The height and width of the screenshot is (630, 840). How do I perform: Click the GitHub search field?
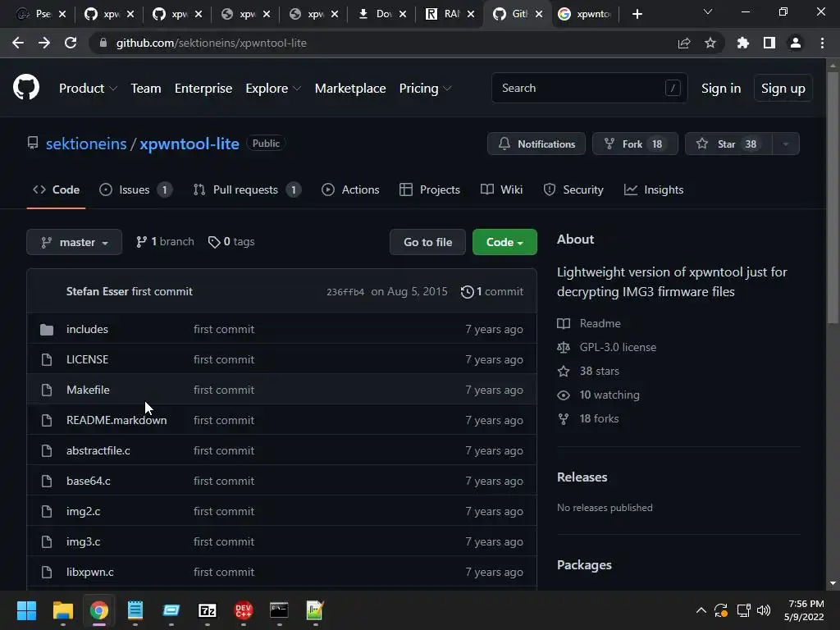(589, 88)
